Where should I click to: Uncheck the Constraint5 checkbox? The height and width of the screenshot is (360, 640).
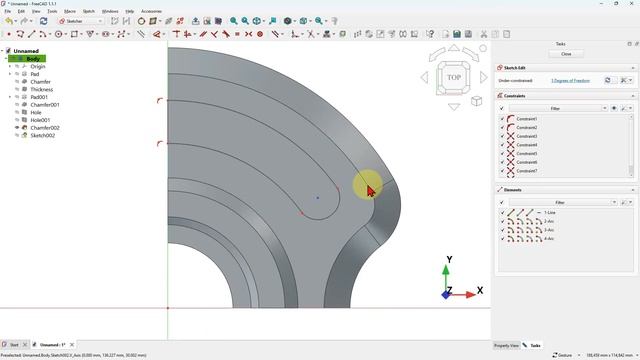[502, 153]
